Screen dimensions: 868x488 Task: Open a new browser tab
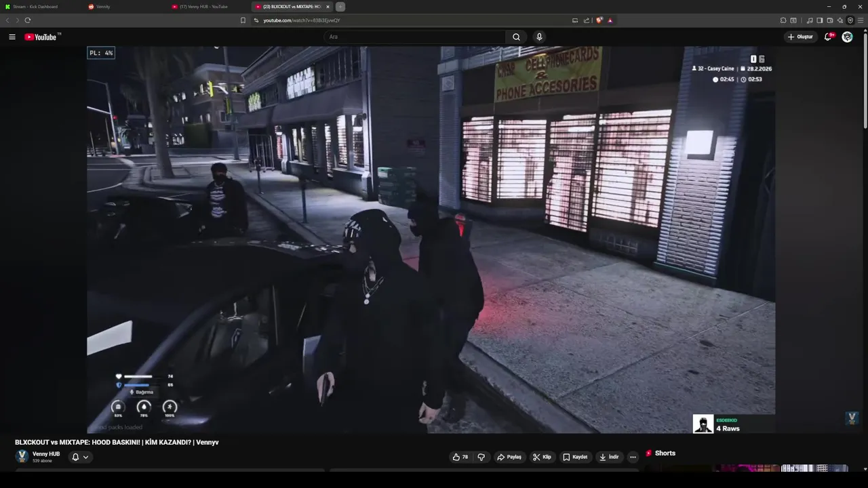(x=340, y=7)
